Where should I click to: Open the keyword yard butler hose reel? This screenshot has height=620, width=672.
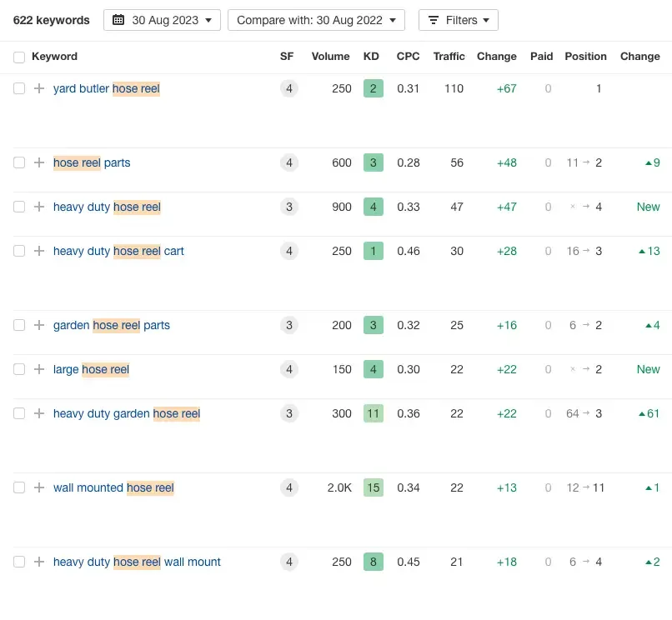(106, 88)
